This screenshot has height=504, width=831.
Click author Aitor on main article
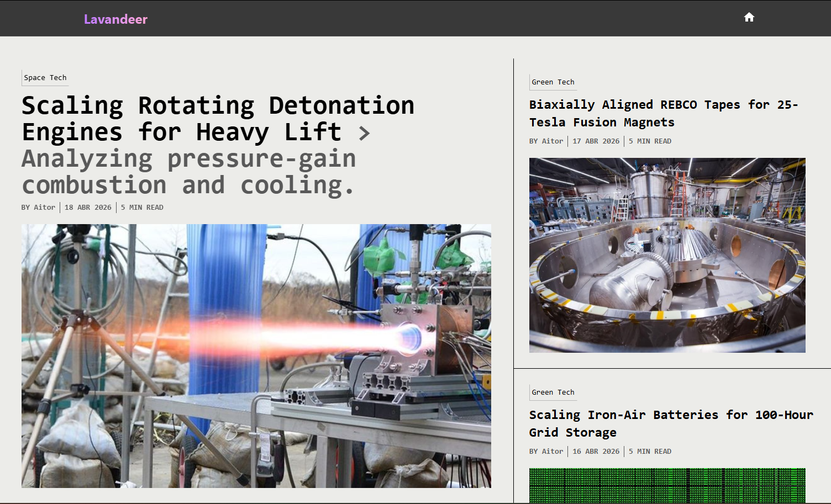[x=44, y=208]
